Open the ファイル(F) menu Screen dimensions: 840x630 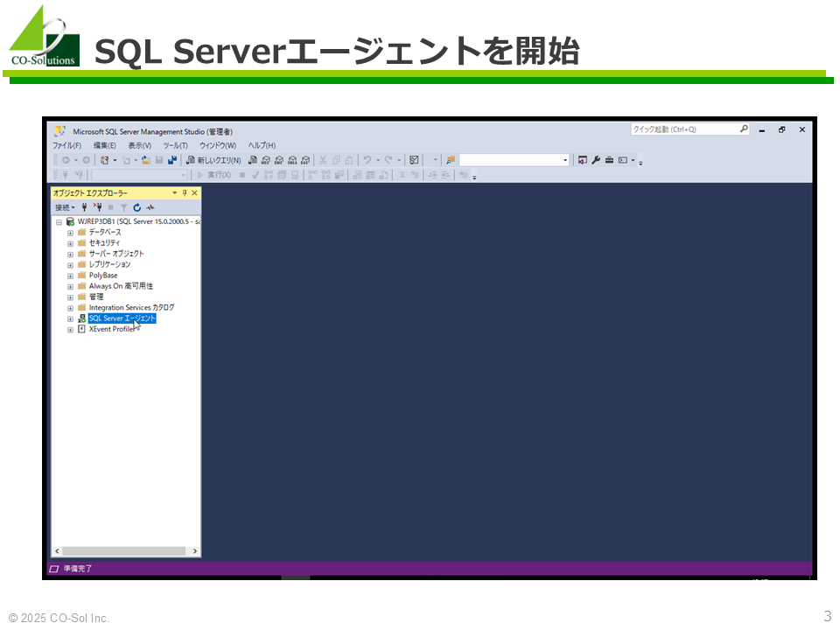pyautogui.click(x=66, y=146)
